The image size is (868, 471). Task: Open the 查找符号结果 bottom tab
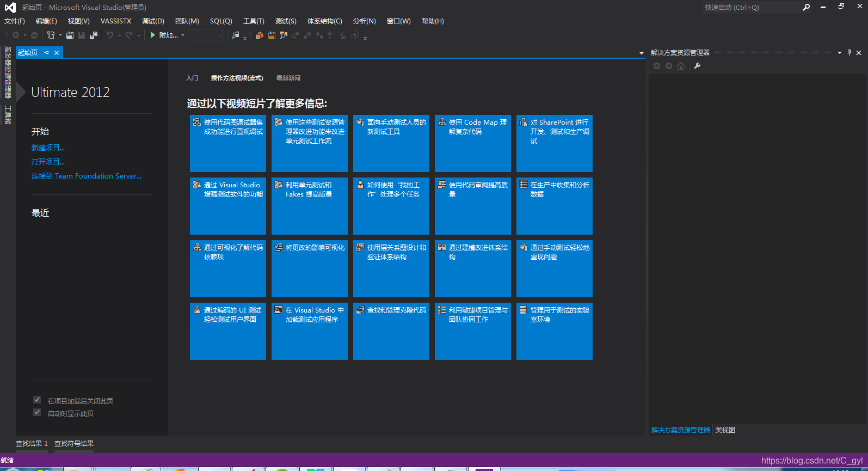pos(74,444)
